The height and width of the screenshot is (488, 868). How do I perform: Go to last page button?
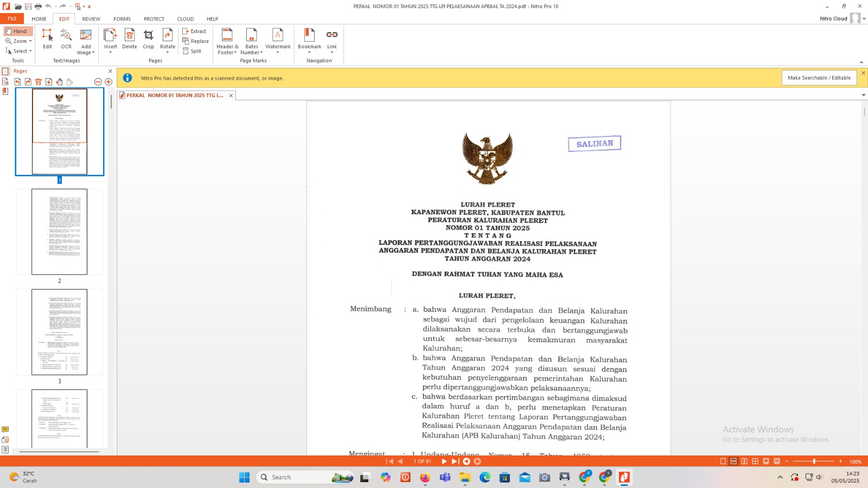(455, 461)
